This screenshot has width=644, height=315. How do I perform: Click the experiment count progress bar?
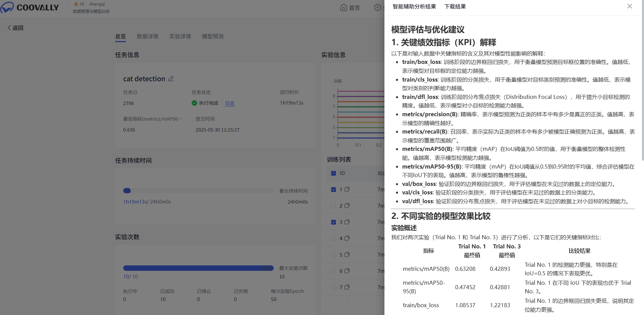pos(198,268)
